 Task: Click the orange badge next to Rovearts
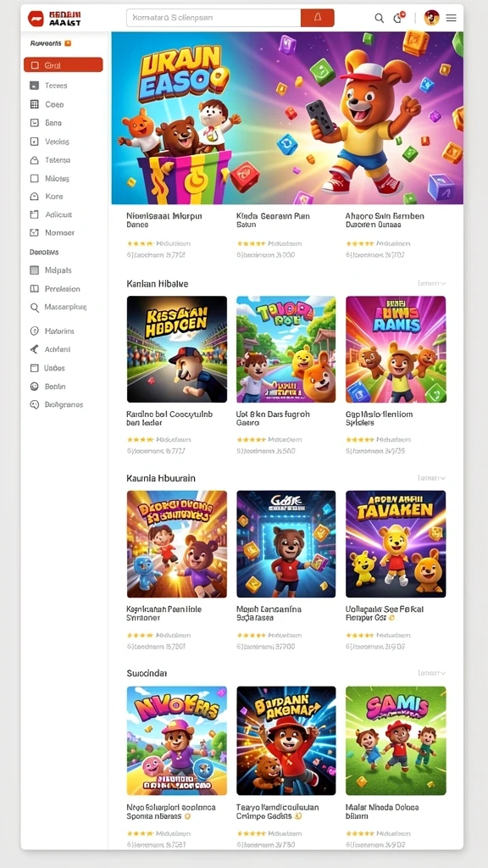pos(68,42)
